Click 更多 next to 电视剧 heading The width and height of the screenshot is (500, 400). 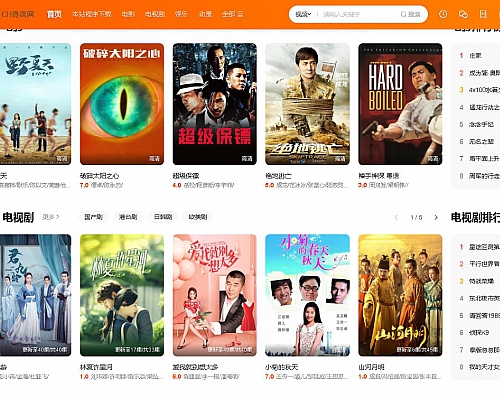[51, 217]
